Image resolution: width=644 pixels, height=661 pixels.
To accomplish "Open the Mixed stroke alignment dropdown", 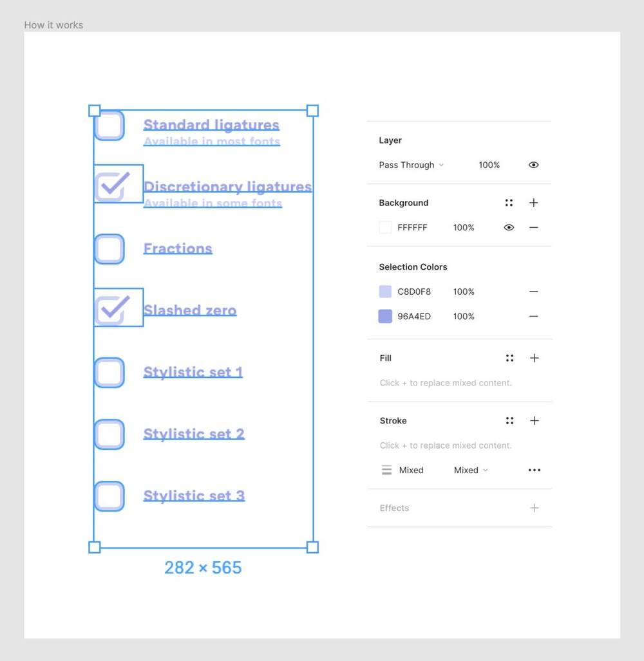I will coord(471,470).
